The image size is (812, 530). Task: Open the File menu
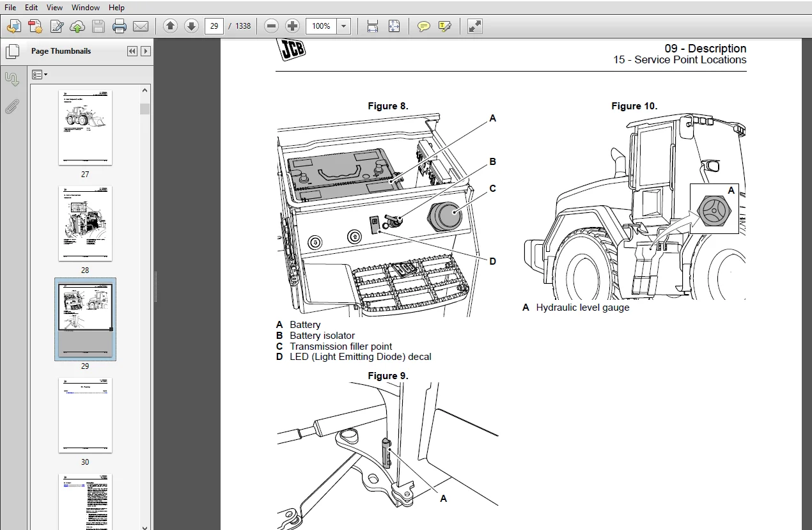[x=10, y=8]
